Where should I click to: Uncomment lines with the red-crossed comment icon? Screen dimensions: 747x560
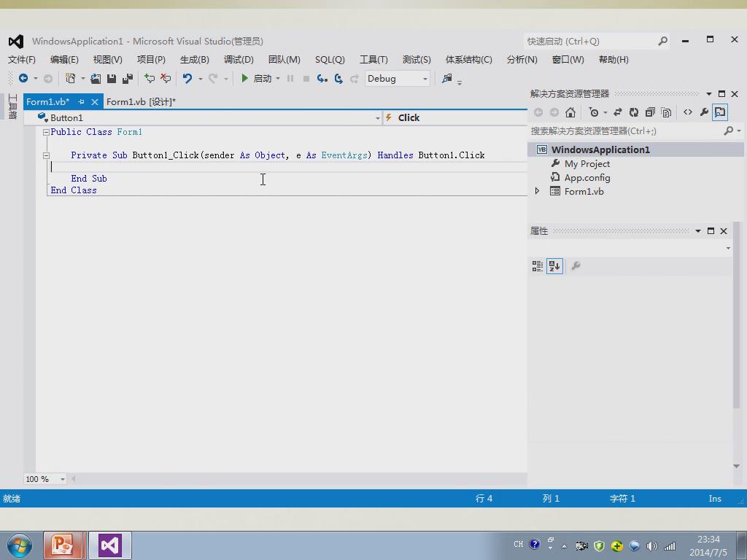point(166,78)
